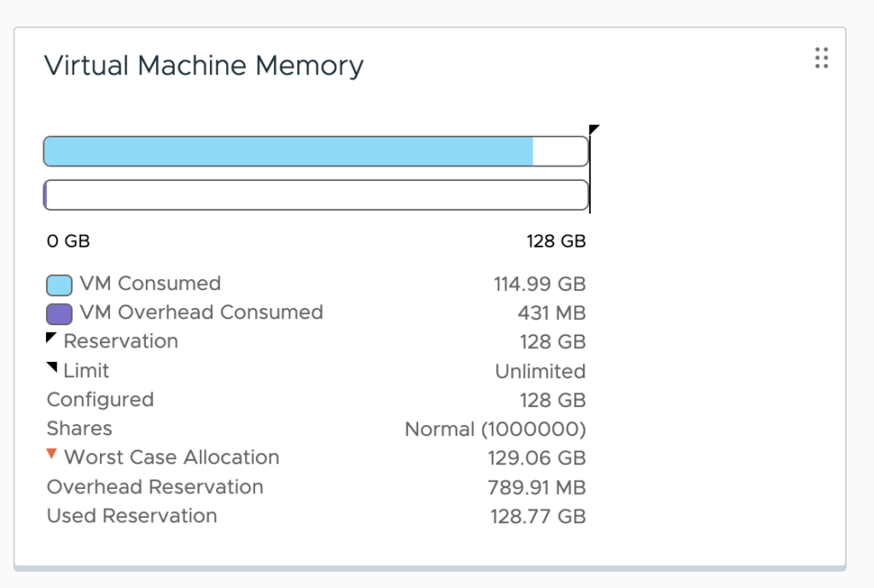Screen dimensions: 874x588
Task: Click the 114.99 GB consumed value
Action: [x=539, y=284]
